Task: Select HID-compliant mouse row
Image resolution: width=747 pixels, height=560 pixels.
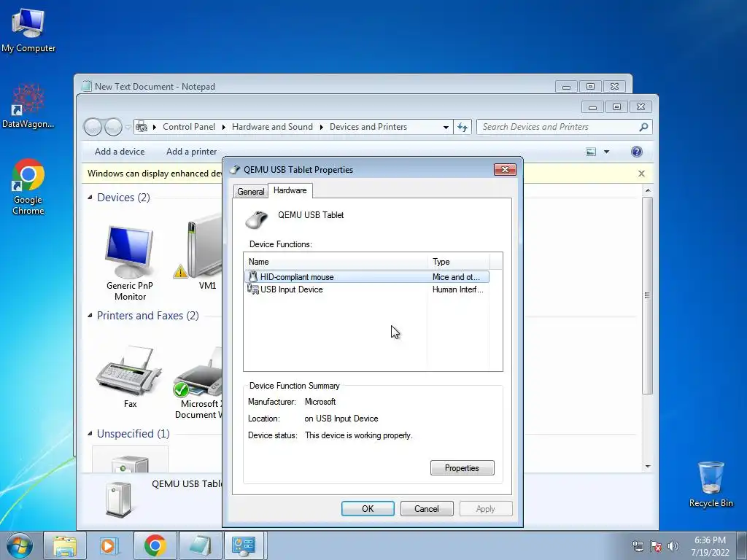Action: coord(366,276)
